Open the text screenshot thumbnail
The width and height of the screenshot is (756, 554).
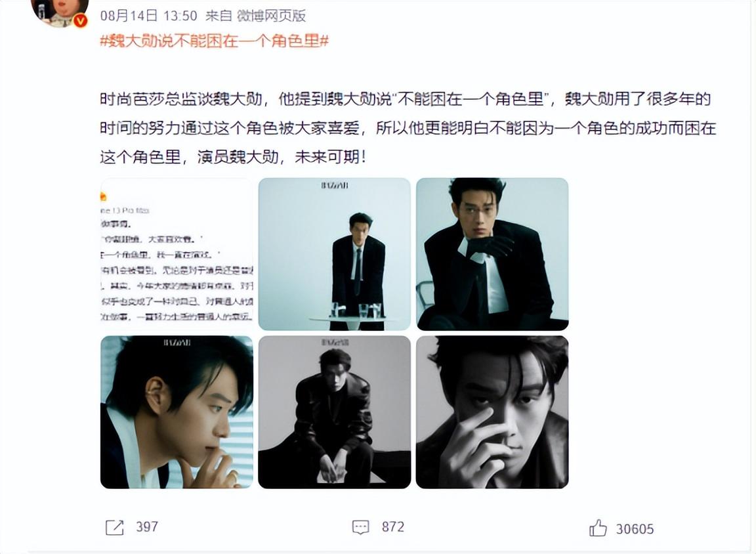pos(177,254)
